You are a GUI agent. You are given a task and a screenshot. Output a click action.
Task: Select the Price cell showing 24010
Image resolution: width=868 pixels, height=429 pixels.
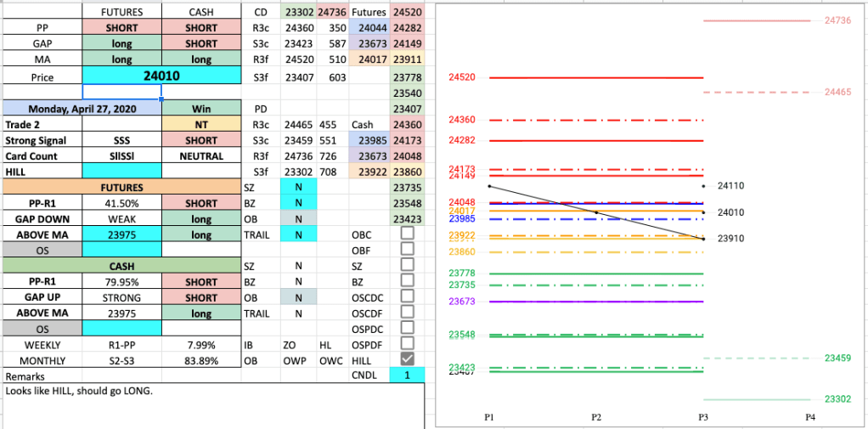(x=162, y=76)
